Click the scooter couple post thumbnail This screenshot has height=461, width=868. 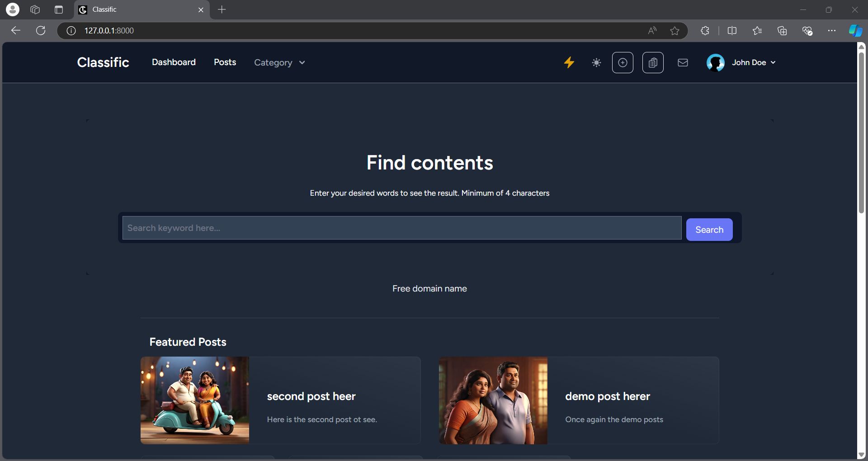(195, 400)
